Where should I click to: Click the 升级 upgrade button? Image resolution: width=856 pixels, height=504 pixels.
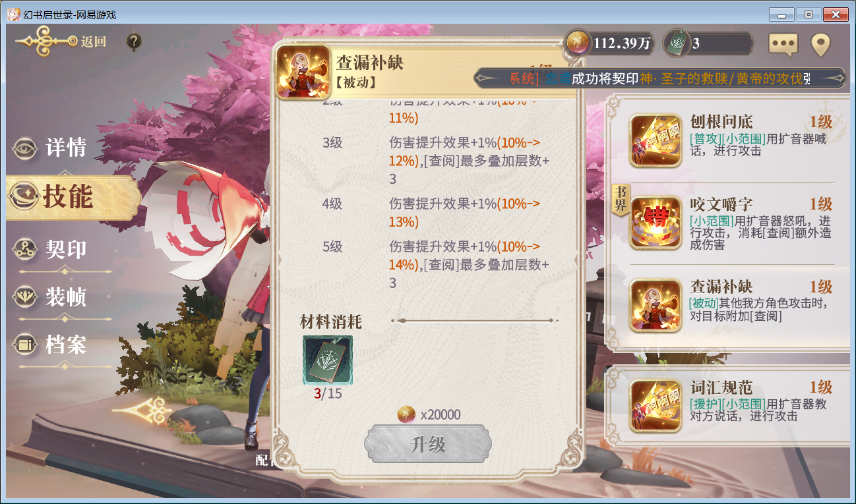pyautogui.click(x=429, y=444)
